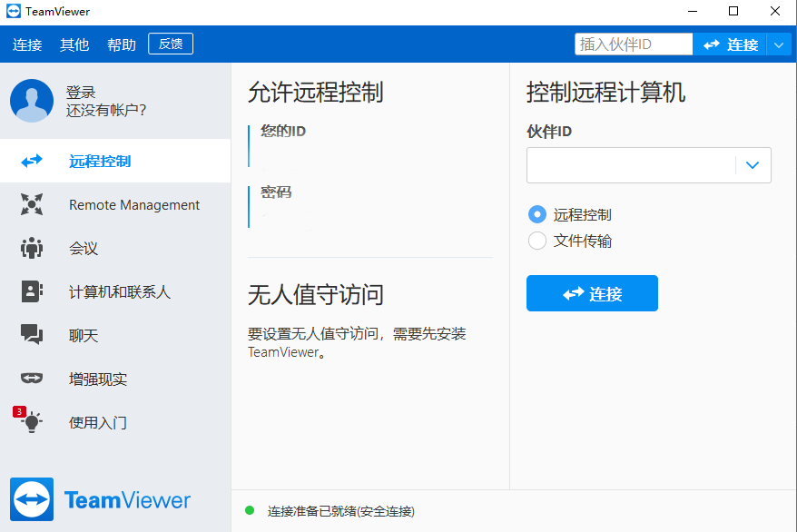Open the 使用入门 sidebar tab

point(115,422)
